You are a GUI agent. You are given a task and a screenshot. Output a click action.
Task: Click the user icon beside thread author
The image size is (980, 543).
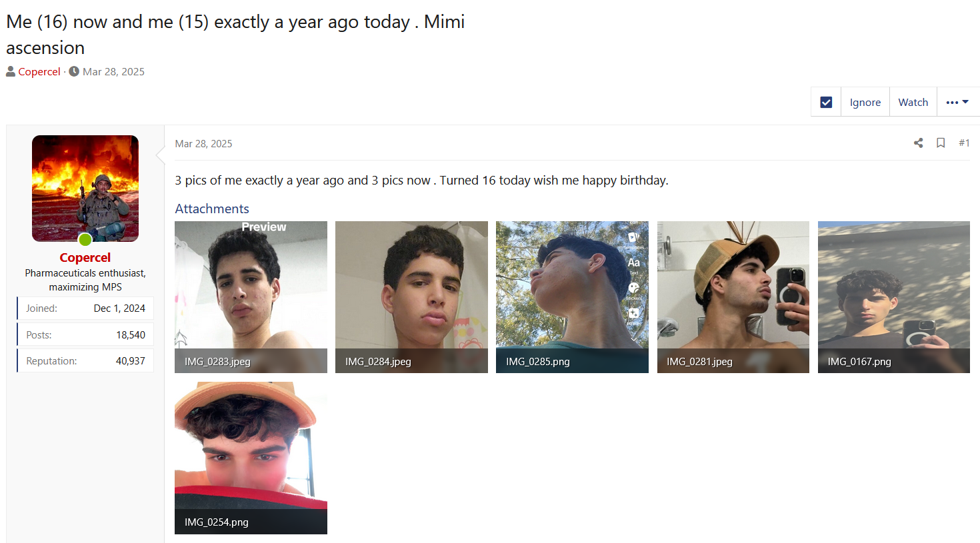click(x=11, y=71)
